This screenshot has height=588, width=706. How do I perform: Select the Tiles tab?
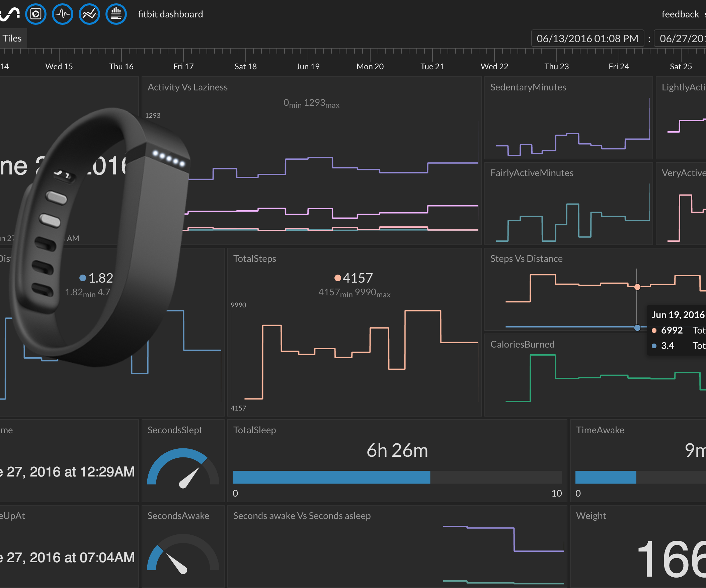point(12,38)
